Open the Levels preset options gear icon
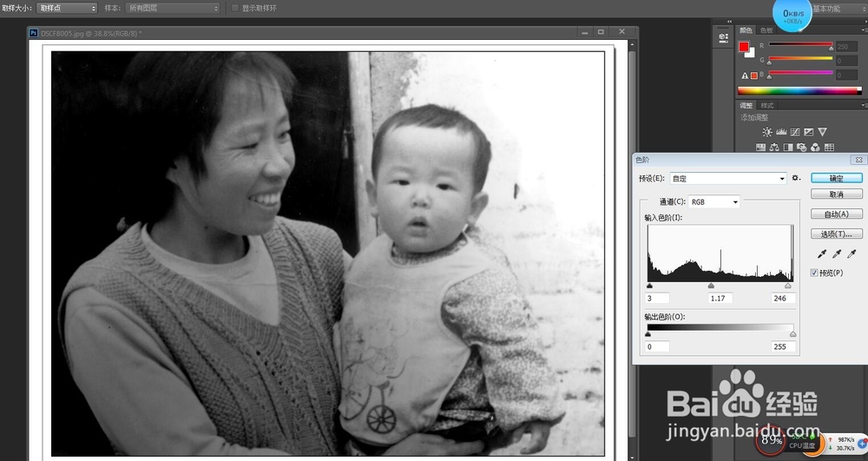The height and width of the screenshot is (461, 868). tap(796, 178)
